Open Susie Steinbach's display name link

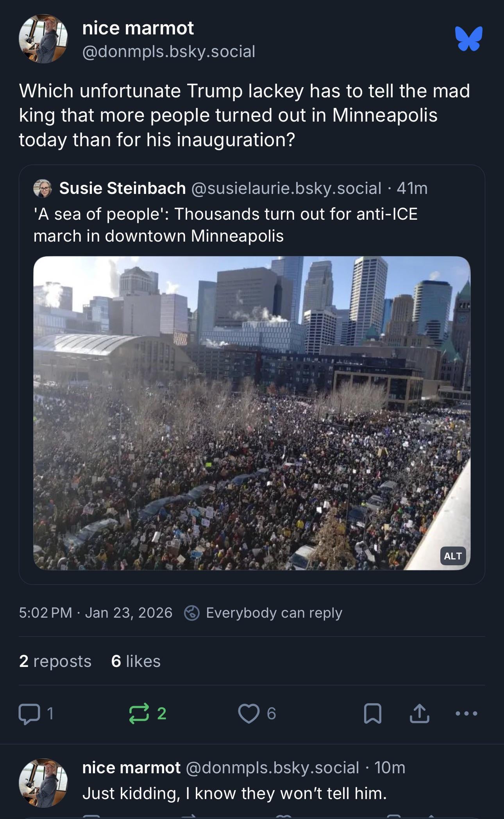click(x=122, y=188)
